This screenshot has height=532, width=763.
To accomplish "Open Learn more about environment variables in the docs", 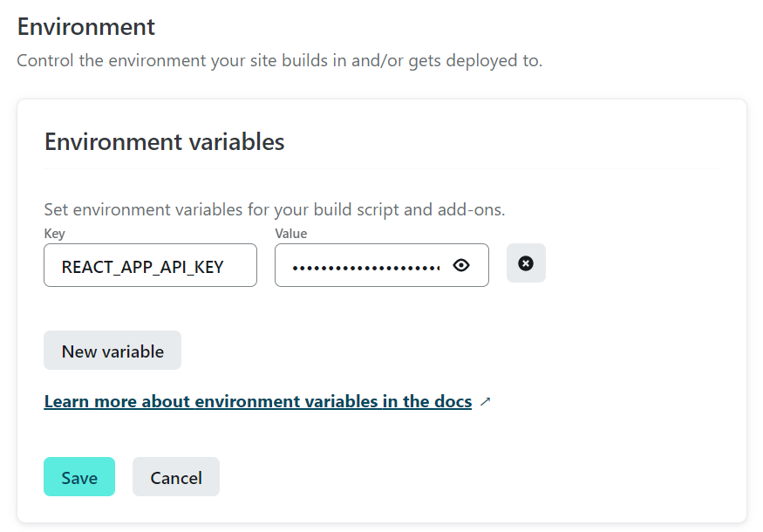I will click(x=258, y=401).
